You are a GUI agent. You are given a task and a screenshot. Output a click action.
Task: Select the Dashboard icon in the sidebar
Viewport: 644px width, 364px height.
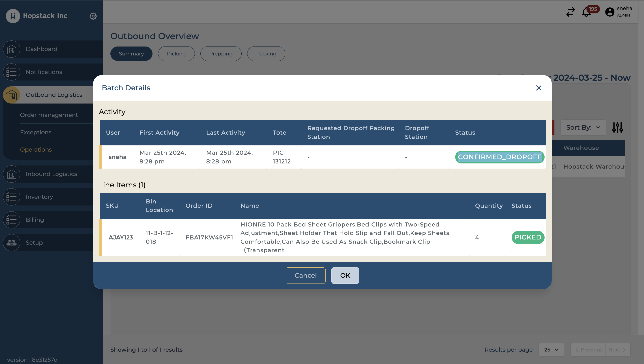(11, 49)
